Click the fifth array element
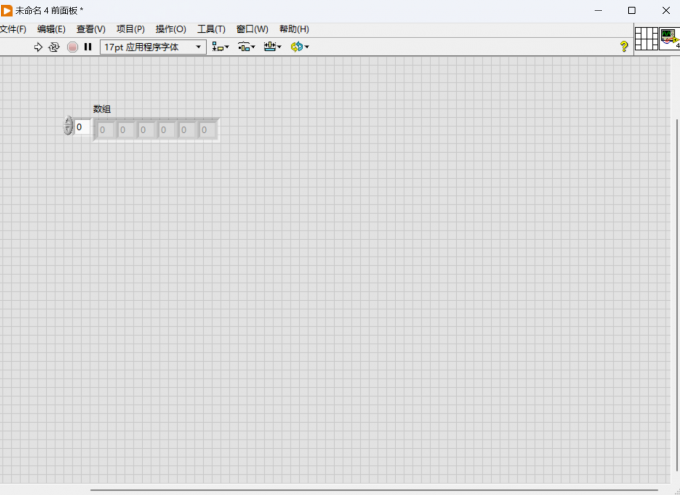 tap(187, 130)
